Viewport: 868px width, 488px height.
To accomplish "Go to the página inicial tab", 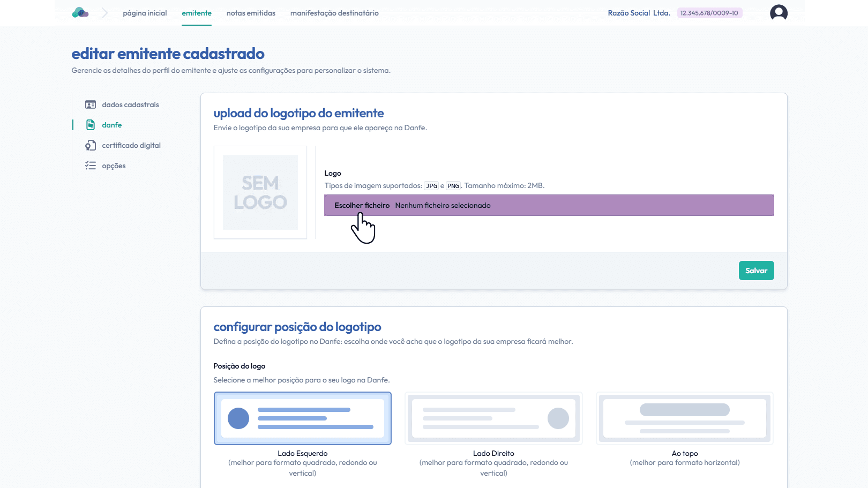I will pyautogui.click(x=145, y=13).
